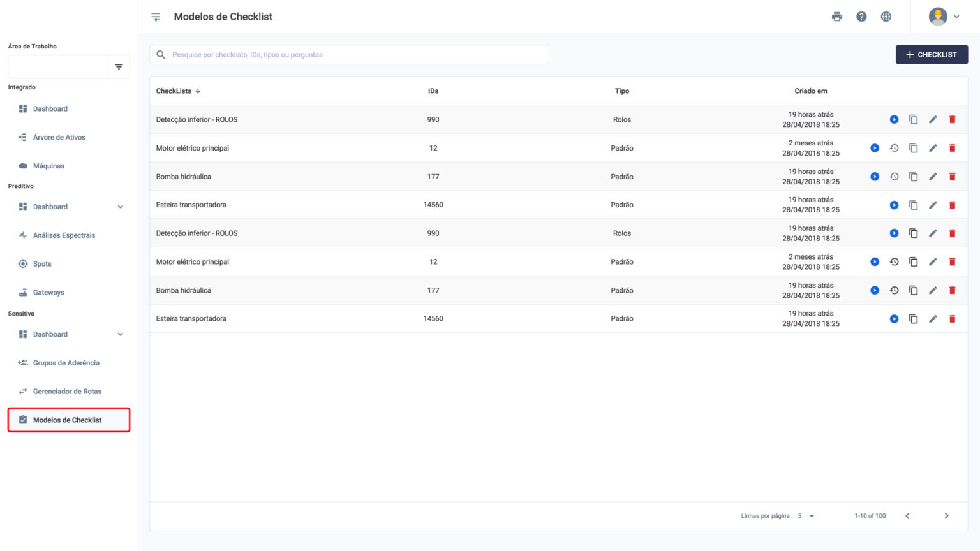Expand the Sensitivo Dashboard submenu
The width and height of the screenshot is (980, 551).
[x=120, y=334]
